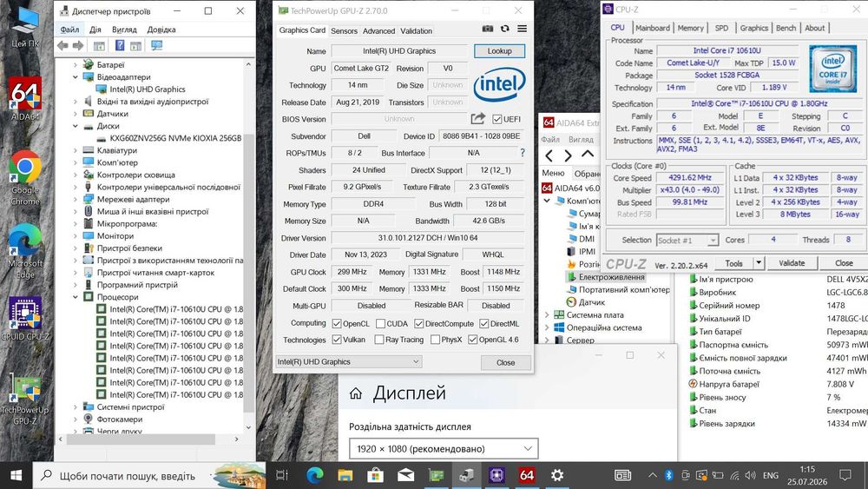868x489 pixels.
Task: Click the Lookup button in GPU-Z
Action: point(499,51)
